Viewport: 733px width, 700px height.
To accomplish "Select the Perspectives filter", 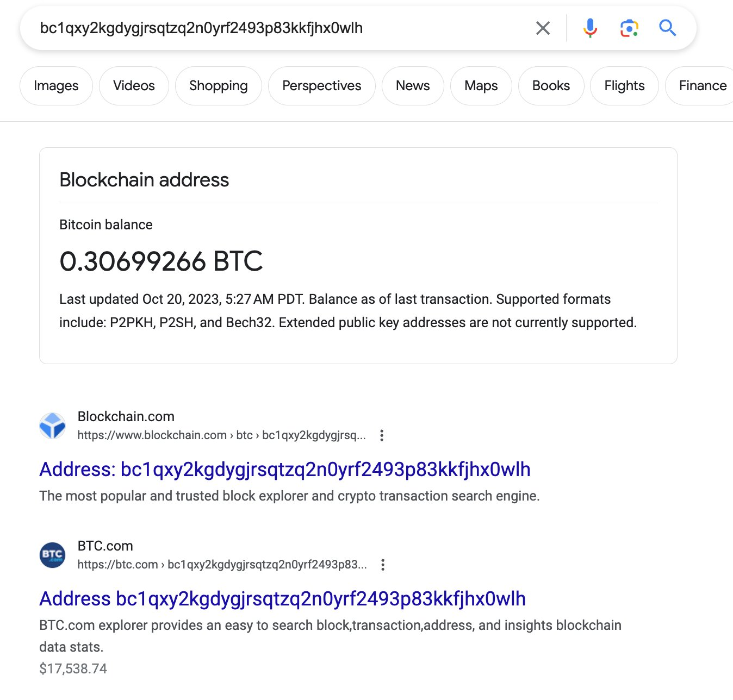I will point(321,85).
